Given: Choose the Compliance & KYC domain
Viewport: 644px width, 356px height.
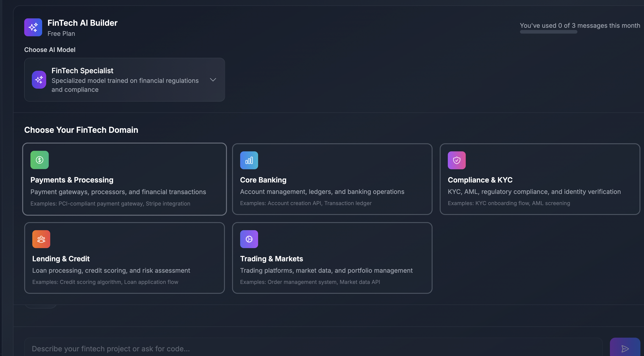Looking at the screenshot, I should (x=540, y=179).
